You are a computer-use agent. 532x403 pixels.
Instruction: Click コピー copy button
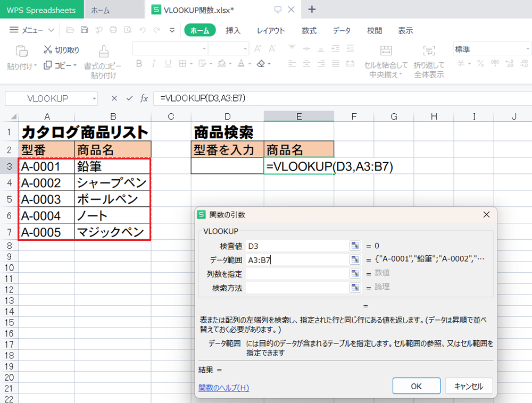57,65
